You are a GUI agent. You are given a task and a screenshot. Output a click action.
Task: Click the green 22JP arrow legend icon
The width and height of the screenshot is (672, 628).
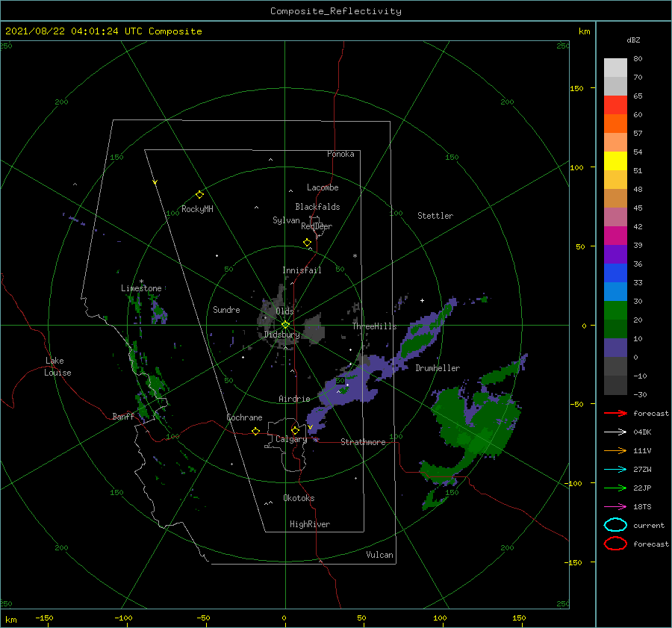(x=615, y=488)
